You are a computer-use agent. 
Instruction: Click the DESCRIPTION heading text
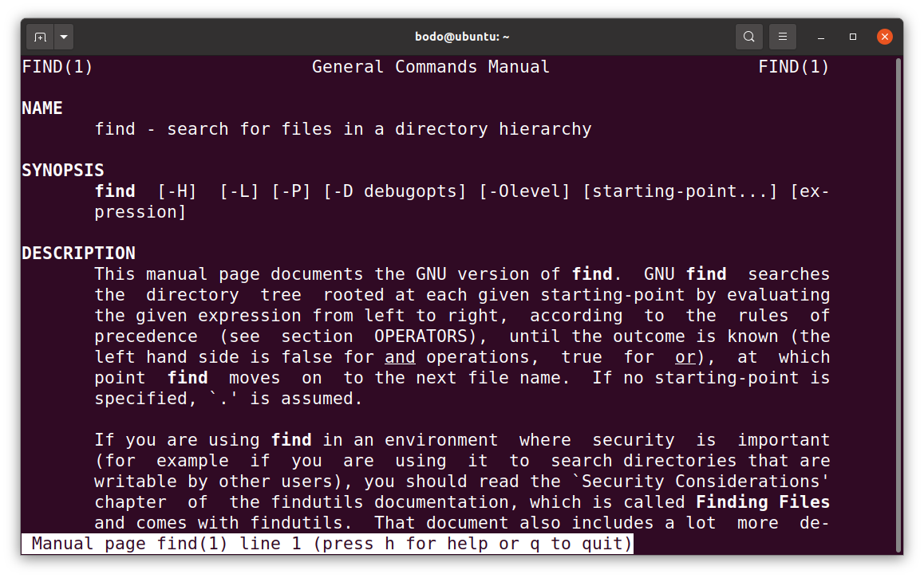click(78, 253)
